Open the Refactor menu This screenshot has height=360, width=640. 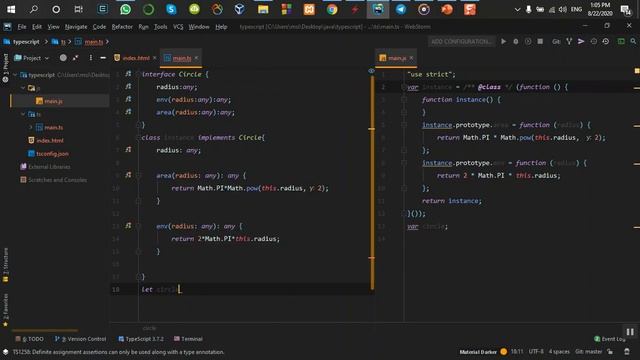122,27
